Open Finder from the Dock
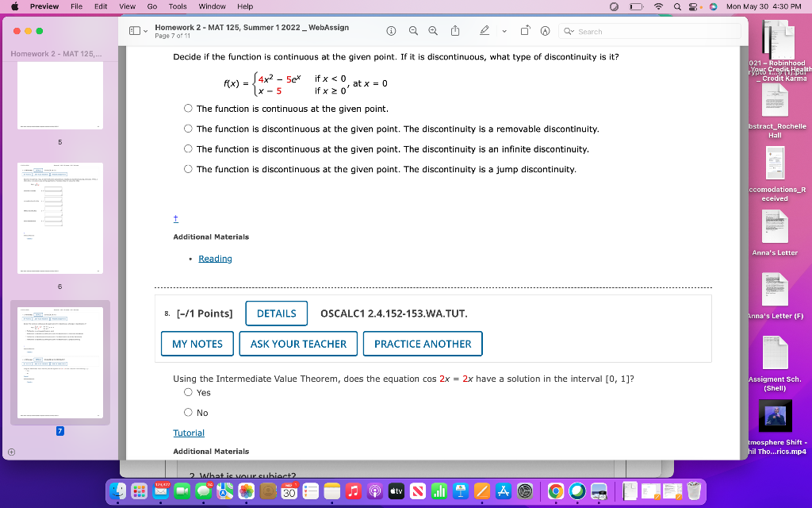 point(118,491)
